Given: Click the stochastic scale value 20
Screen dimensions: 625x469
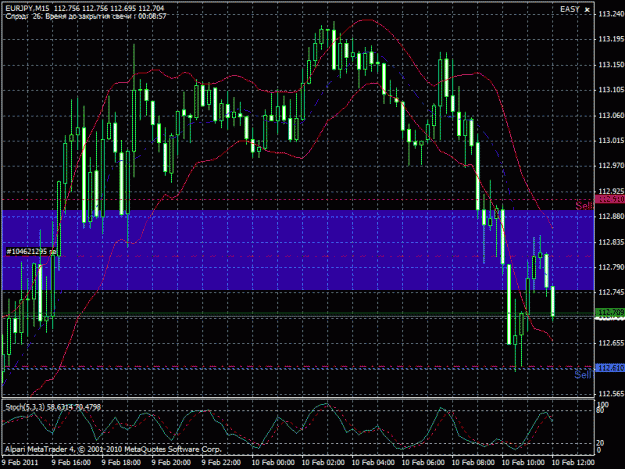Looking at the screenshot, I should point(601,443).
